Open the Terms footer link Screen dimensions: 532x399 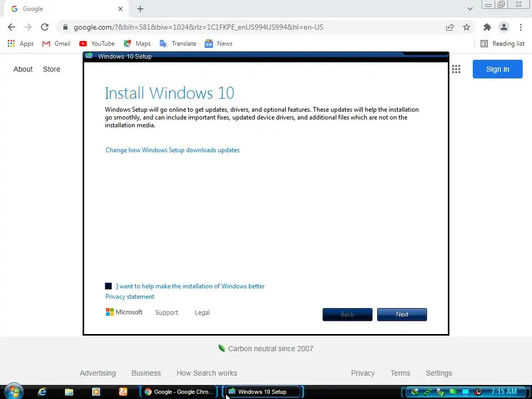click(x=401, y=373)
